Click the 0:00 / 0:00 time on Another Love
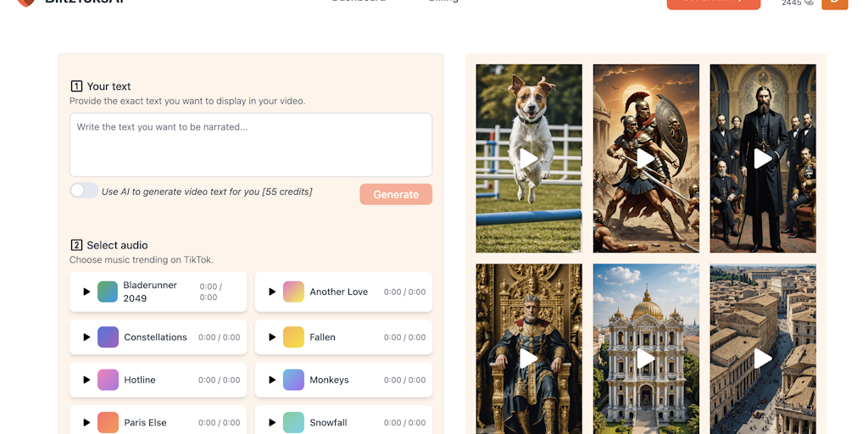The height and width of the screenshot is (434, 868). click(x=404, y=292)
